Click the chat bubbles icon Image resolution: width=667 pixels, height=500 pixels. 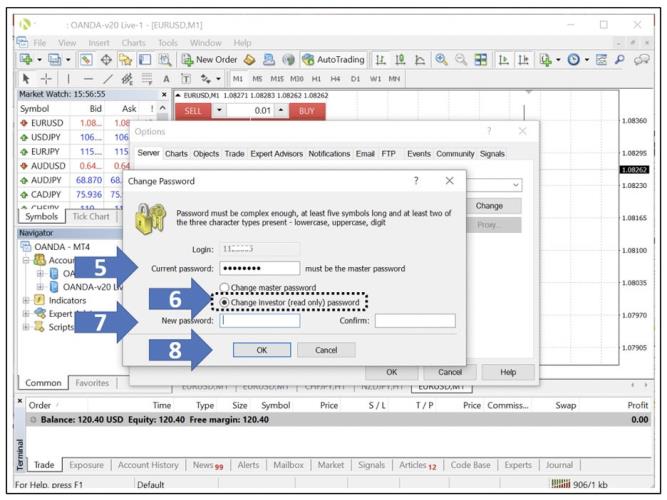pos(641,60)
